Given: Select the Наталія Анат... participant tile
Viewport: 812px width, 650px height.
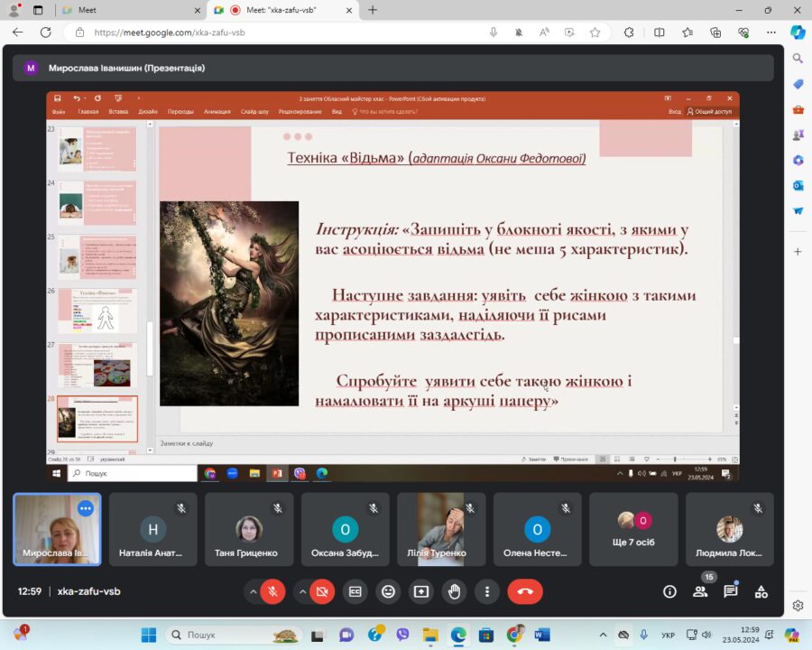Looking at the screenshot, I should tap(153, 529).
